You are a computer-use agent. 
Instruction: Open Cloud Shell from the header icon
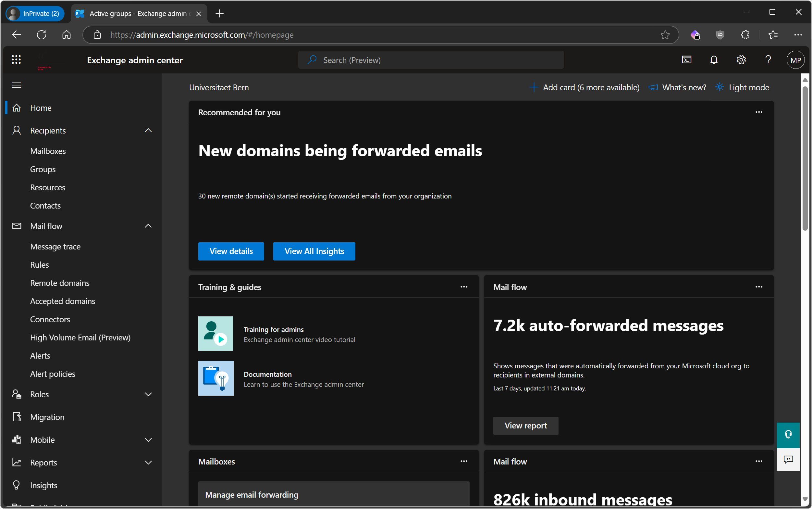686,60
